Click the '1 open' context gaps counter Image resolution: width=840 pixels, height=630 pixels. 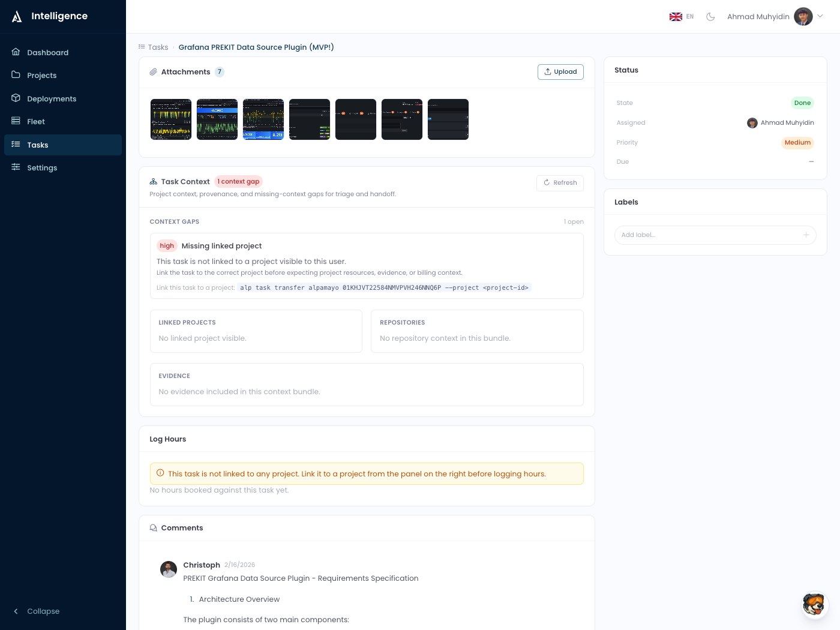click(574, 222)
